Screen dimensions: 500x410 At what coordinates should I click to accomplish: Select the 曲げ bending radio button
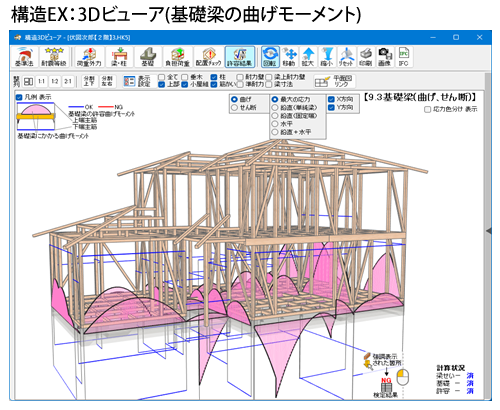tap(234, 99)
